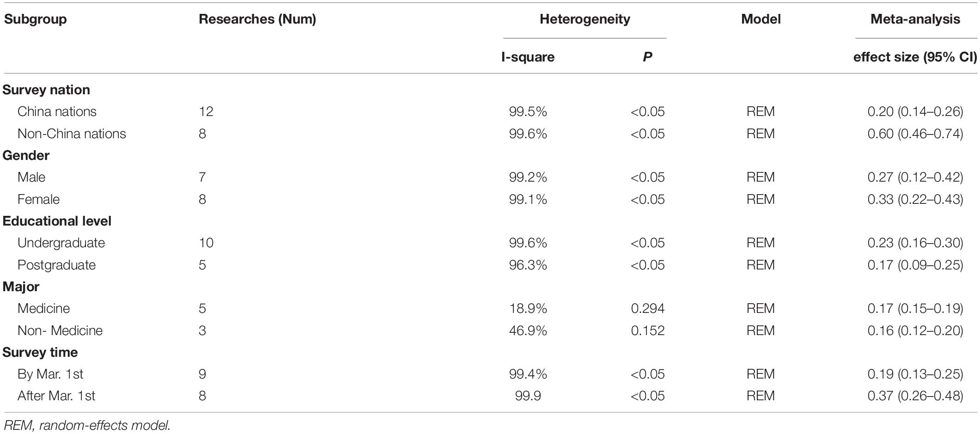Screen dimensions: 980x434
Task: Click the 18.9% I-square value
Action: [528, 308]
